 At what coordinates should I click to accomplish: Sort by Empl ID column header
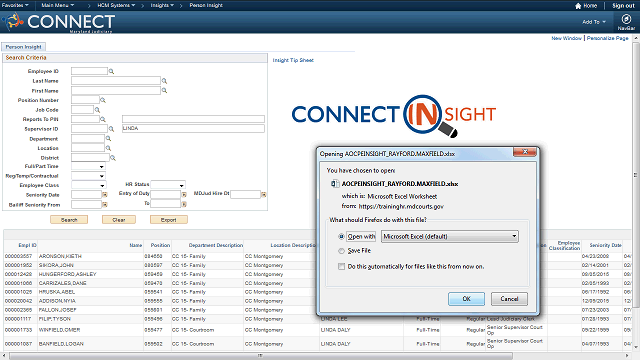pyautogui.click(x=27, y=245)
